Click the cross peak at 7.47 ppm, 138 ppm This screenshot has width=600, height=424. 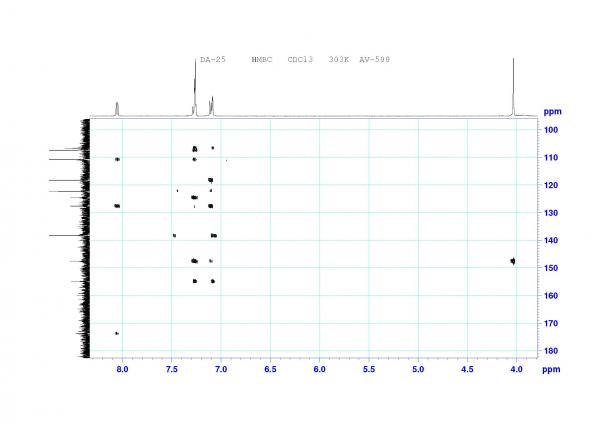tap(174, 236)
